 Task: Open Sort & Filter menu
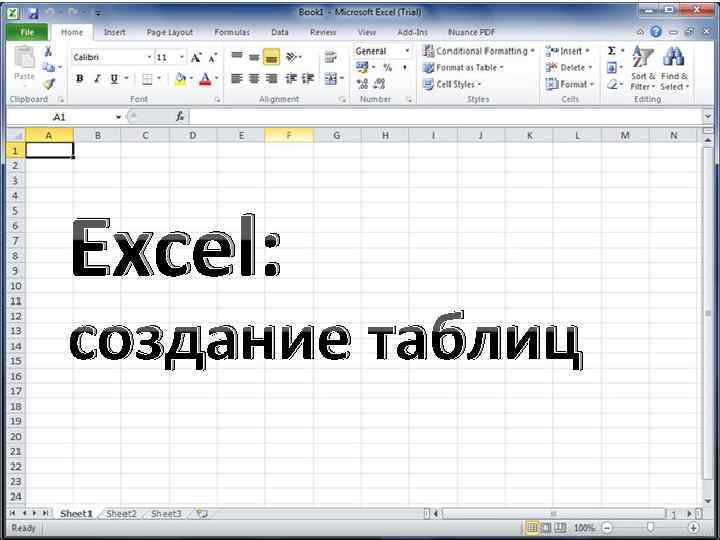[x=642, y=68]
